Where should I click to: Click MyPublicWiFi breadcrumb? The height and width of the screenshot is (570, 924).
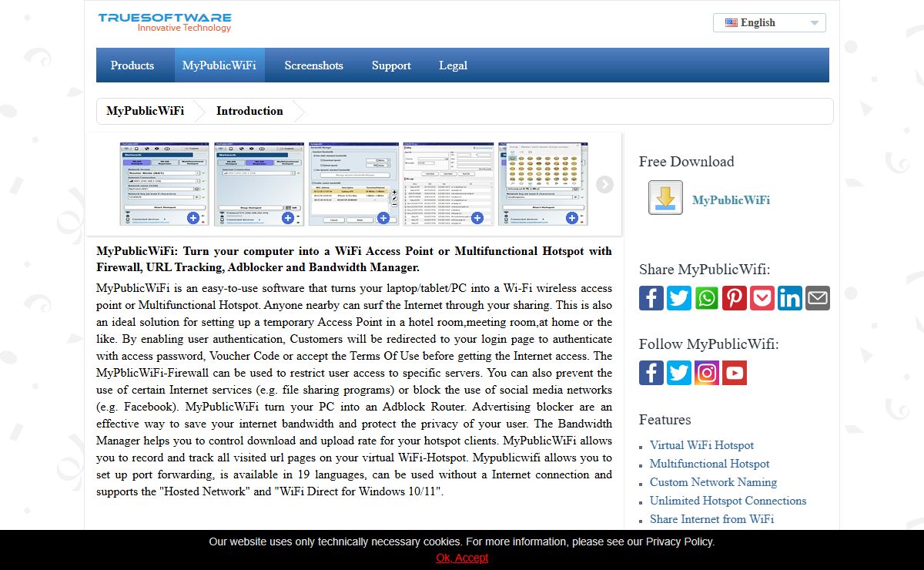pos(146,111)
